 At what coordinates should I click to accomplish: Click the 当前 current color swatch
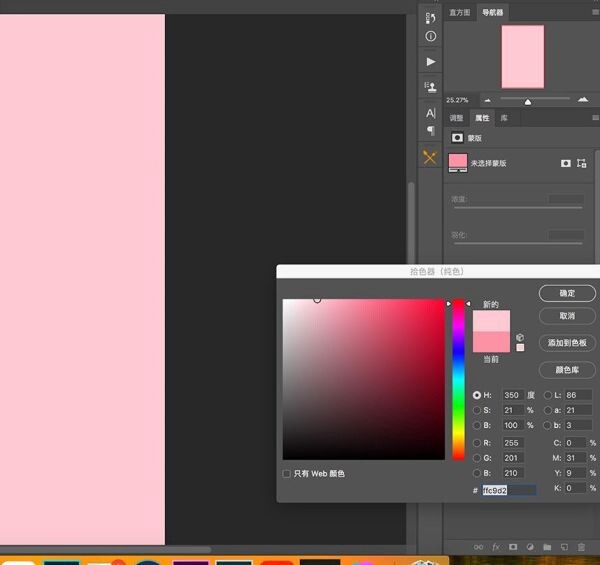pos(491,342)
